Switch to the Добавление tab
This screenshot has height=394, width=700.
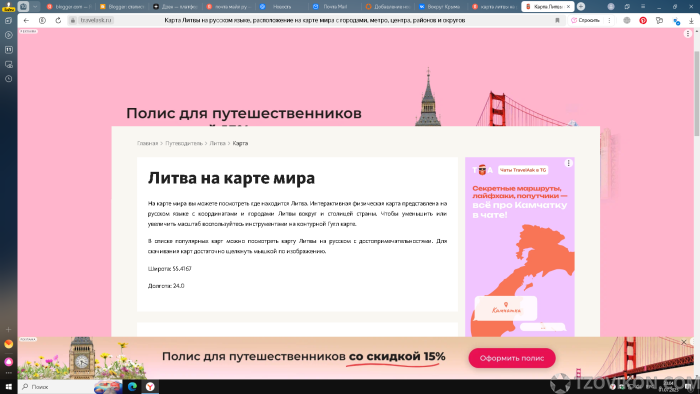click(x=387, y=6)
